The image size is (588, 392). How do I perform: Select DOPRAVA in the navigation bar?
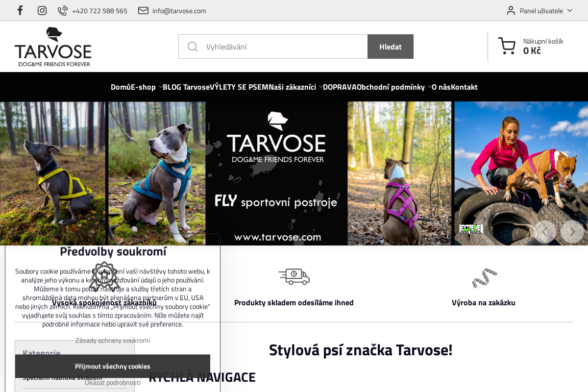tap(341, 87)
